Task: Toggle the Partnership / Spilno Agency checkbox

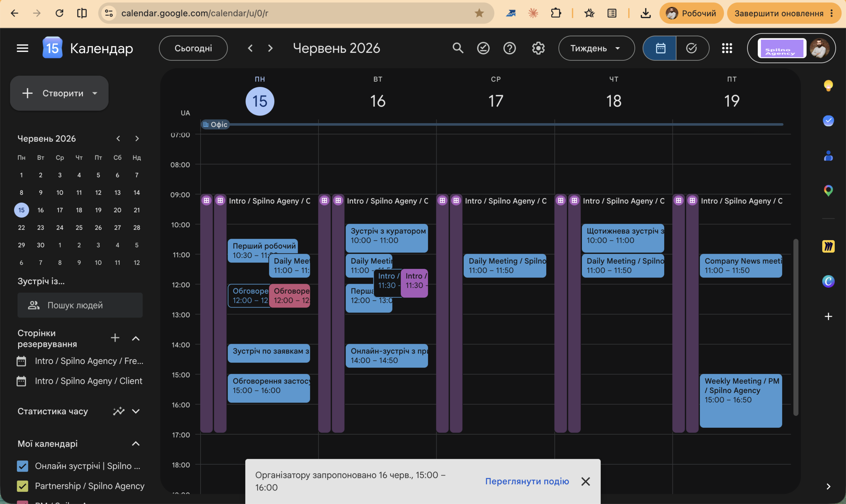Action: pyautogui.click(x=22, y=486)
